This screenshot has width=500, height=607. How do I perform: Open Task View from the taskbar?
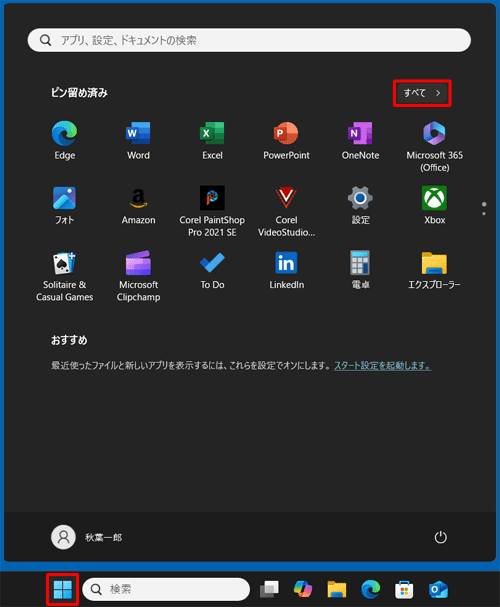(x=269, y=589)
